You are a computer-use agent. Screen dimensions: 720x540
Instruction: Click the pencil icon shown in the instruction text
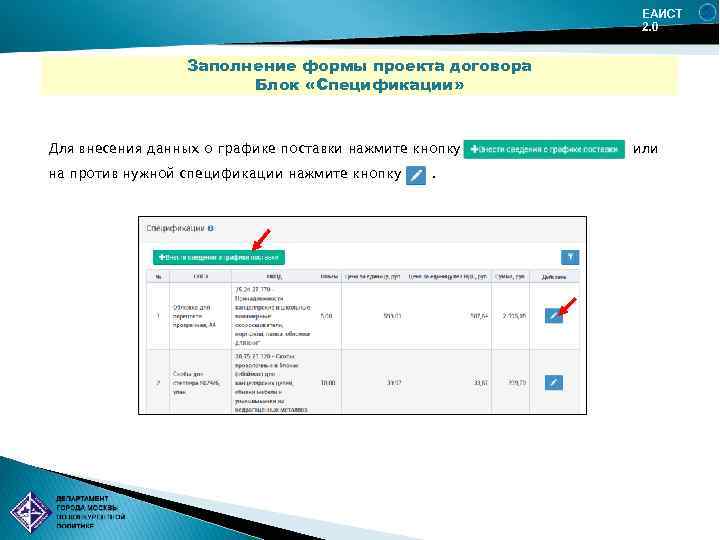(416, 175)
